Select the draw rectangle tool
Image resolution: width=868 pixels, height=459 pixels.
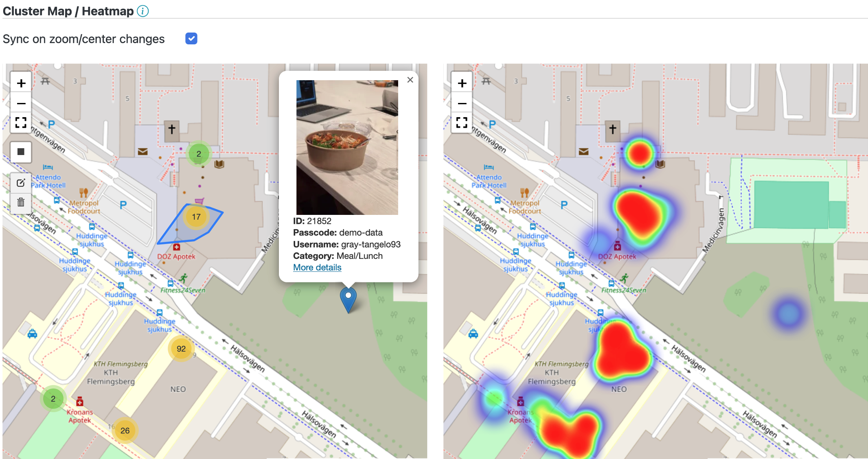click(21, 152)
